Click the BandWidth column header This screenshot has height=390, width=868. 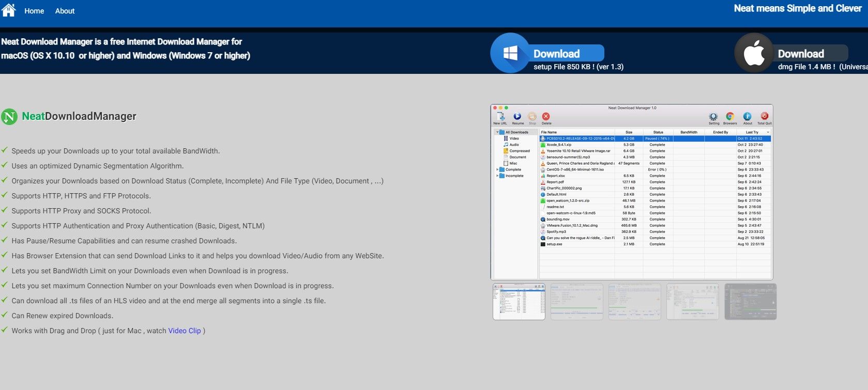[689, 132]
